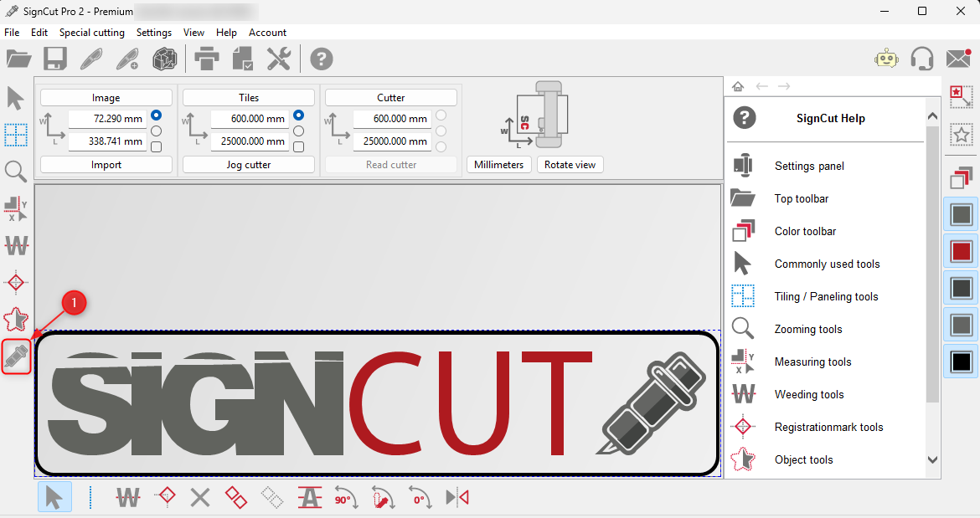Click the Tiles width field 600.000 mm
The height and width of the screenshot is (518, 980).
click(x=250, y=119)
